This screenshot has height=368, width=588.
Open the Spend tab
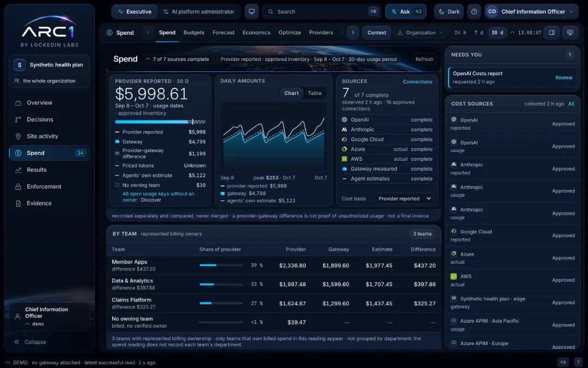(x=167, y=33)
